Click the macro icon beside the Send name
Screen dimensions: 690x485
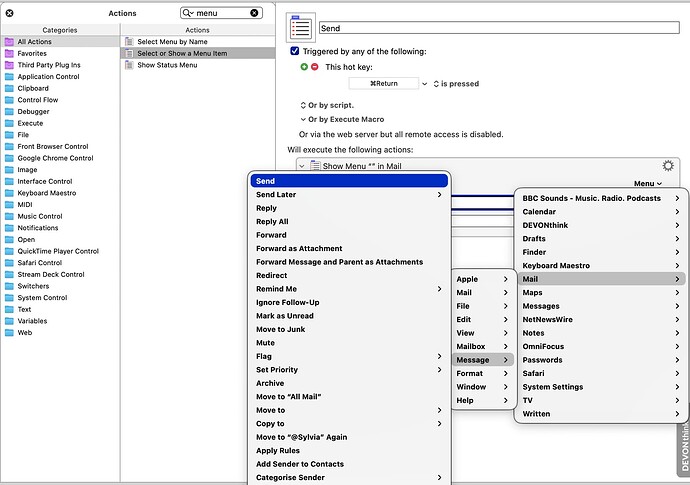click(x=301, y=28)
